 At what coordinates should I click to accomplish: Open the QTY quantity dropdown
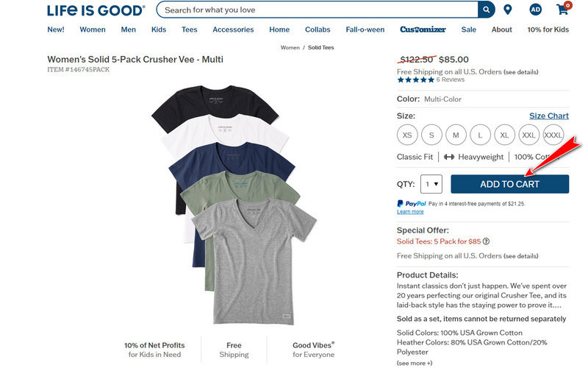pyautogui.click(x=431, y=184)
